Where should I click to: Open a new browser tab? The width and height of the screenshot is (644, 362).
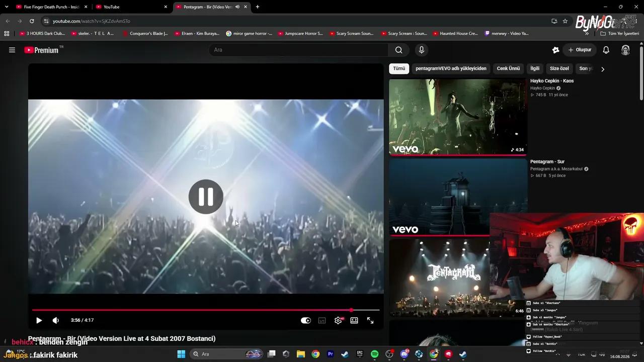(258, 7)
